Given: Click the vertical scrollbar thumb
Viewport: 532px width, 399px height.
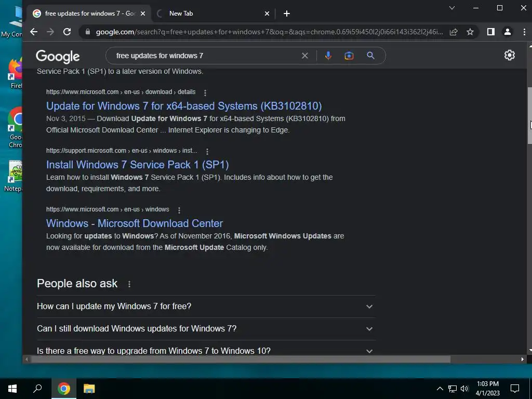Looking at the screenshot, I should [529, 116].
